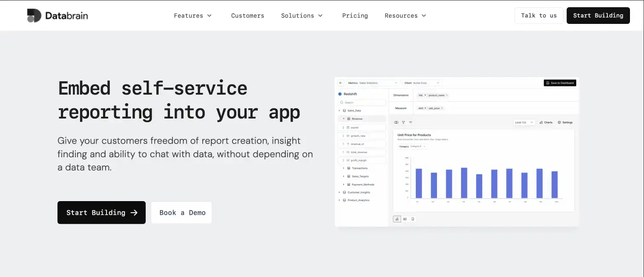The height and width of the screenshot is (277, 644).
Task: Click the Talk to us button
Action: pos(539,15)
